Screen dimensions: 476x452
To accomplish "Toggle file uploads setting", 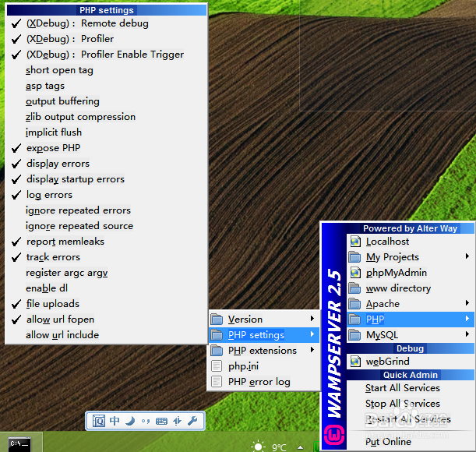I will click(x=106, y=304).
